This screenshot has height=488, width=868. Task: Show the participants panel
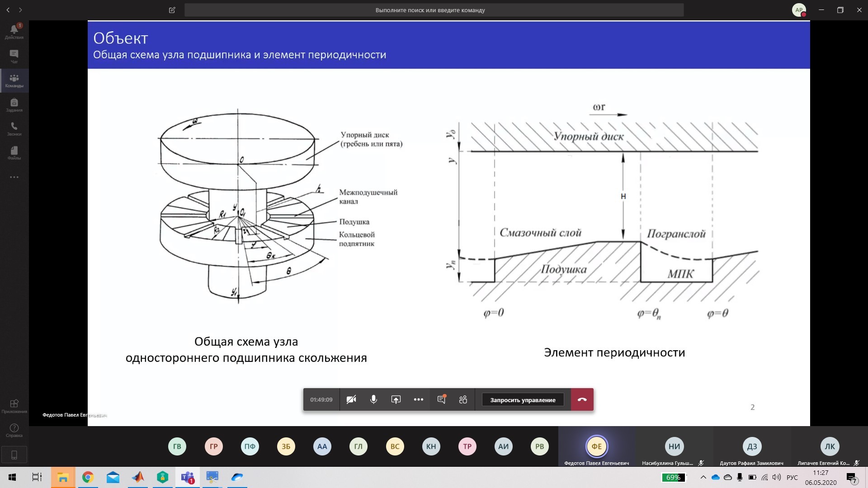[463, 399]
